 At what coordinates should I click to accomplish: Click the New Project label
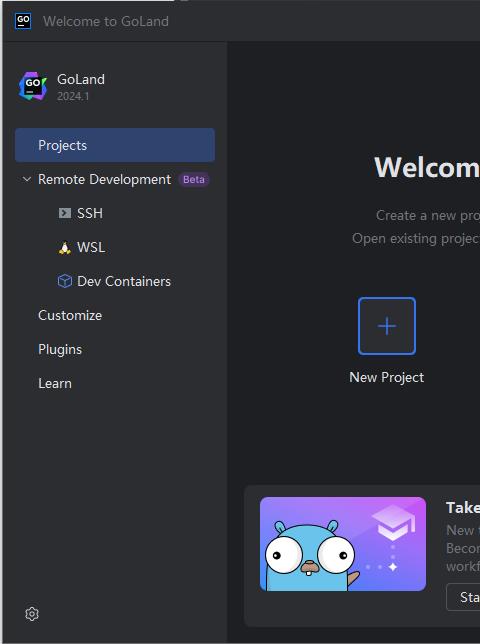(x=387, y=377)
